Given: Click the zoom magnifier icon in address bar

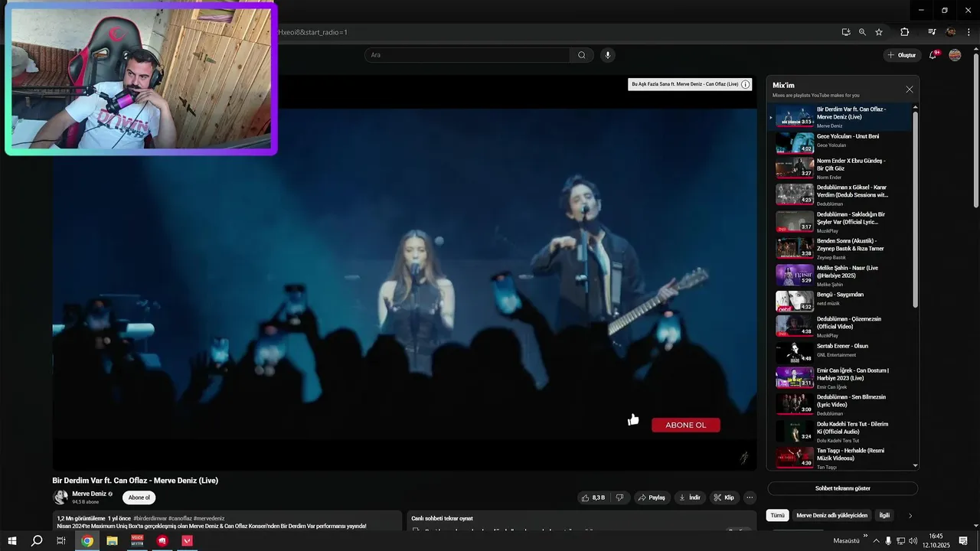Looking at the screenshot, I should pos(862,32).
